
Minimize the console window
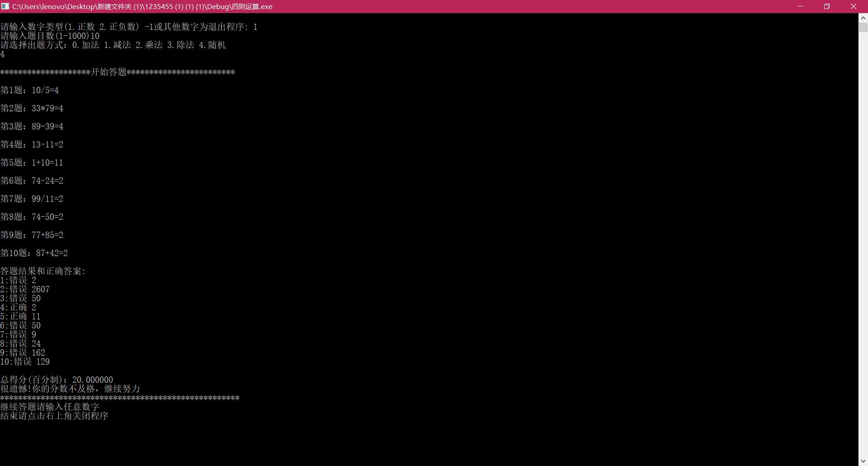coord(801,6)
